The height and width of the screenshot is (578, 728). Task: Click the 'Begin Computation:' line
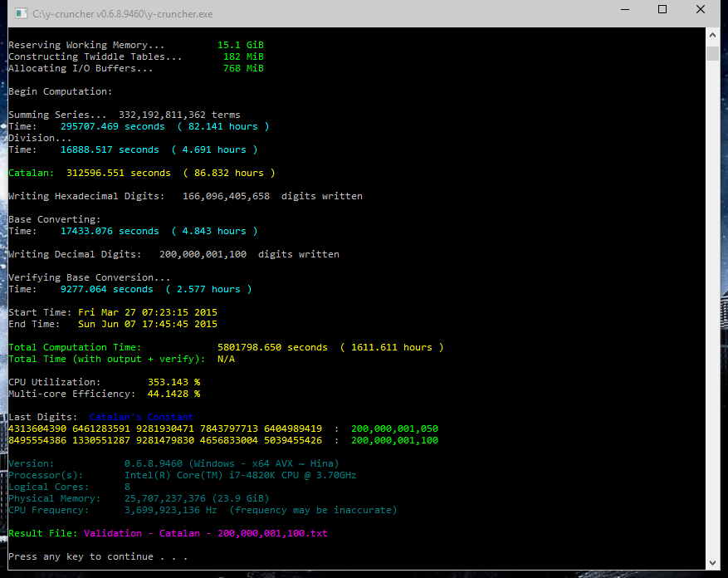pos(60,91)
